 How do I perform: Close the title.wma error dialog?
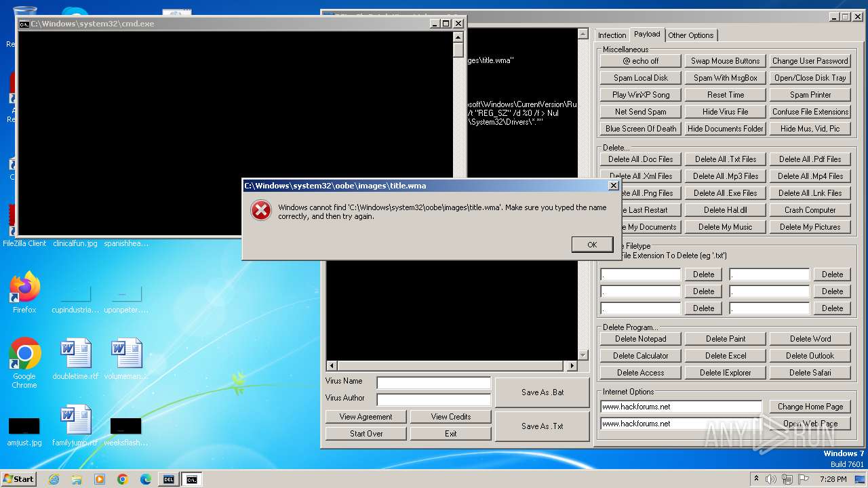(613, 185)
